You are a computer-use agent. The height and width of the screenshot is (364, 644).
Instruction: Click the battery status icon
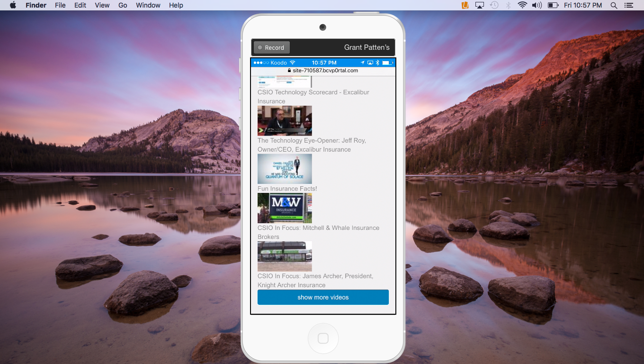tap(553, 5)
